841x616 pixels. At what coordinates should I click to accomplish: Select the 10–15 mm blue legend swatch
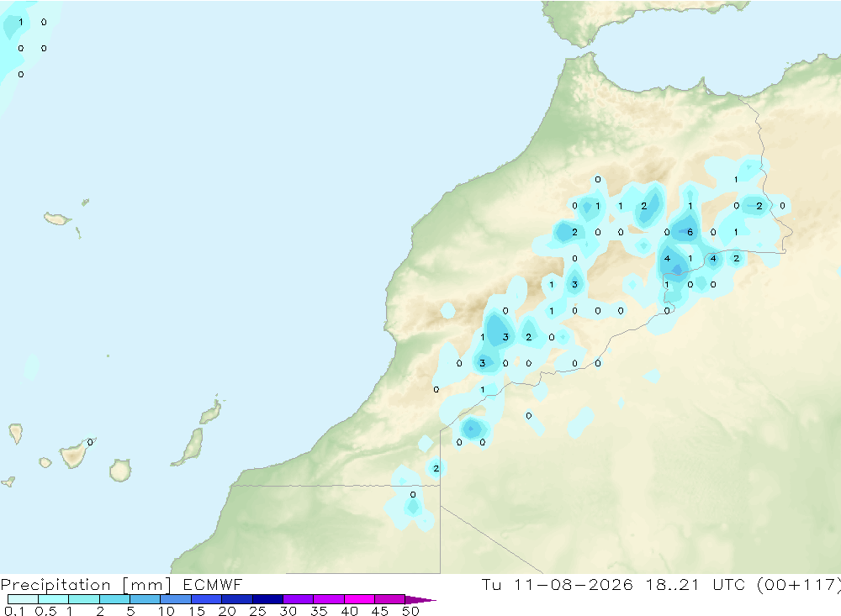pyautogui.click(x=176, y=599)
